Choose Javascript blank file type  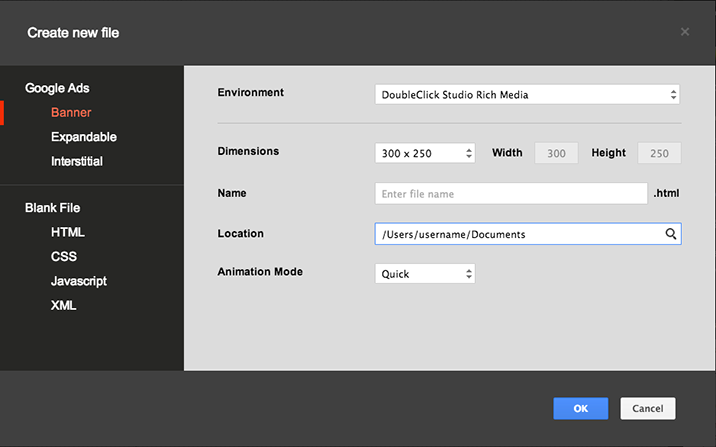(x=79, y=281)
